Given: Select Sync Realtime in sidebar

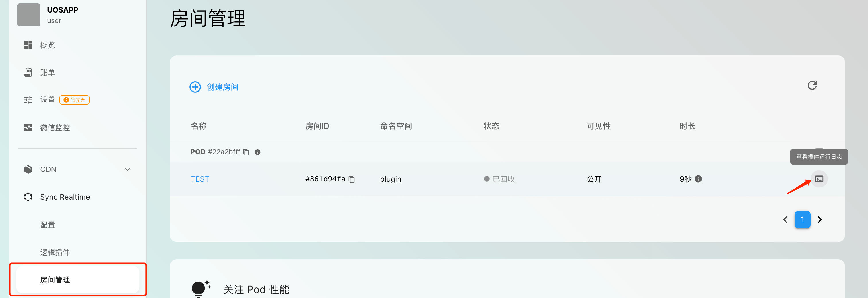Looking at the screenshot, I should (x=65, y=197).
